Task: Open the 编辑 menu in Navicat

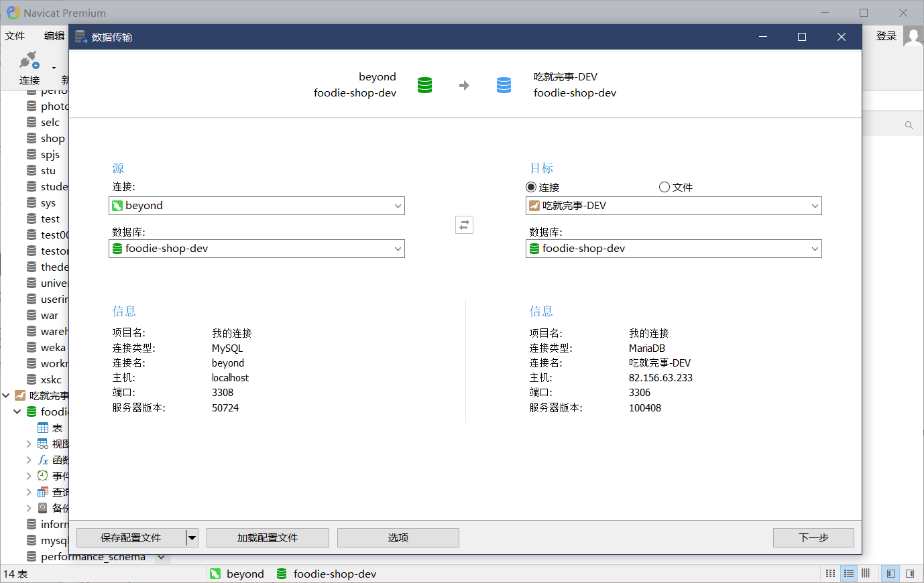Action: click(x=54, y=36)
